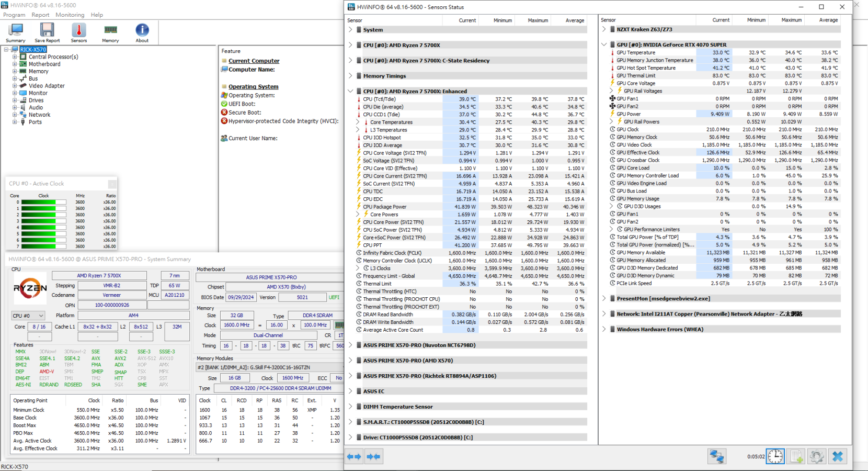This screenshot has width=868, height=471.
Task: Click the Drives tree icon
Action: [x=23, y=100]
